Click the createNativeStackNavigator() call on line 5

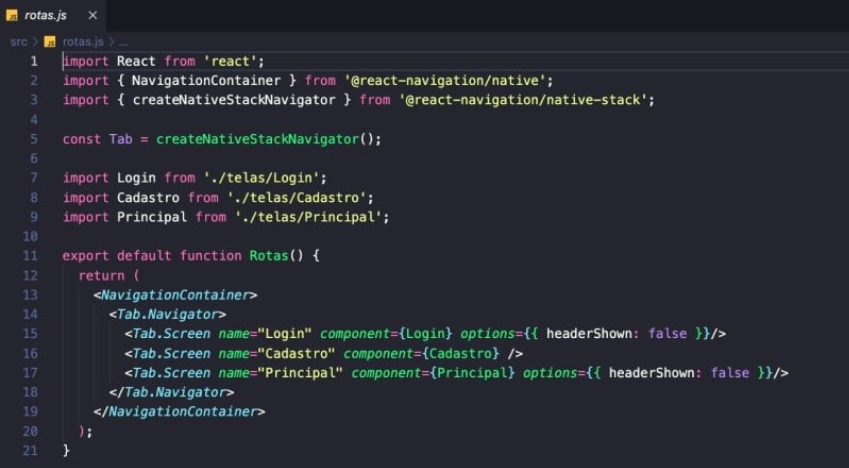click(268, 139)
